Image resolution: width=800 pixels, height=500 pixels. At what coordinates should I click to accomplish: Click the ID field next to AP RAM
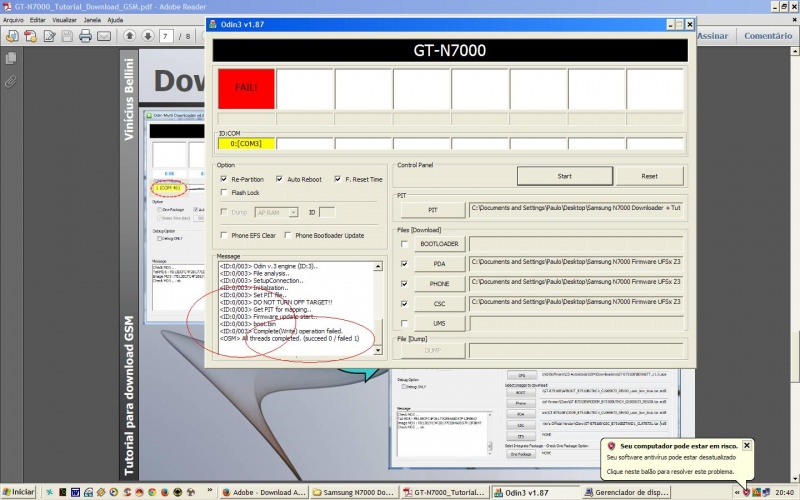point(327,212)
